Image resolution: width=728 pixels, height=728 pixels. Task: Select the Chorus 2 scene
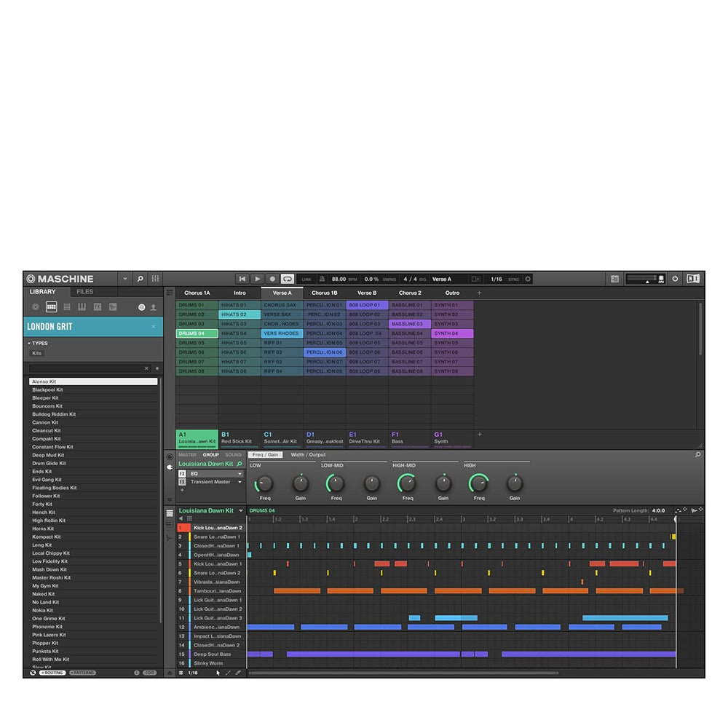pos(410,293)
